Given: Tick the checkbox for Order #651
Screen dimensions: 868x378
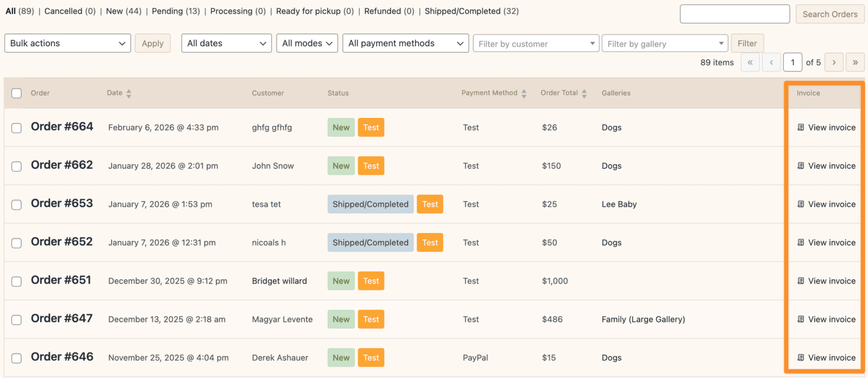Looking at the screenshot, I should 17,281.
